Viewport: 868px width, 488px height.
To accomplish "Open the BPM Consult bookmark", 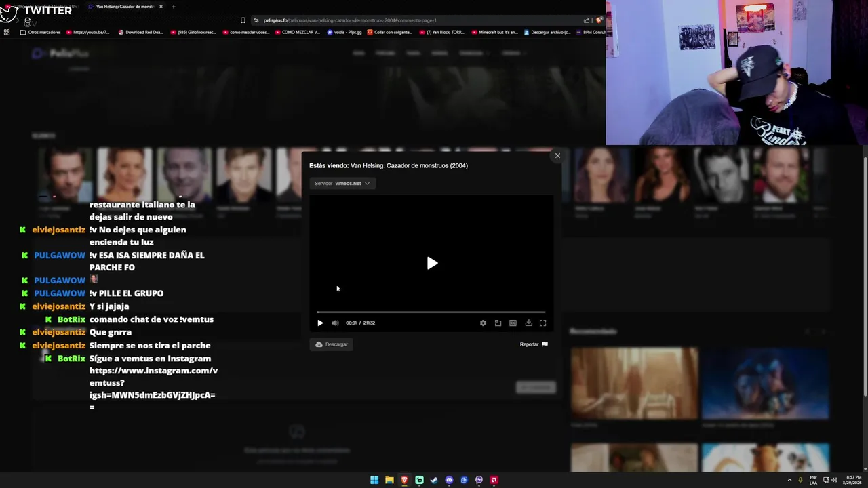I will click(x=591, y=32).
